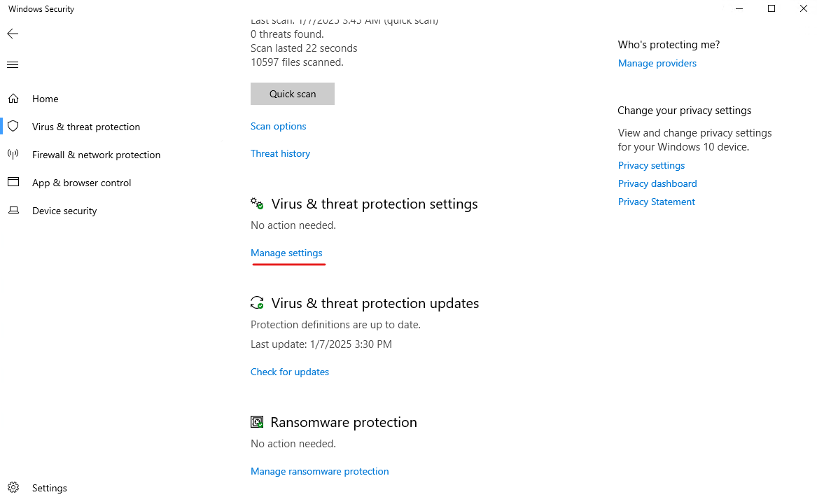817x504 pixels.
Task: Go to Home in the sidebar
Action: pos(46,99)
